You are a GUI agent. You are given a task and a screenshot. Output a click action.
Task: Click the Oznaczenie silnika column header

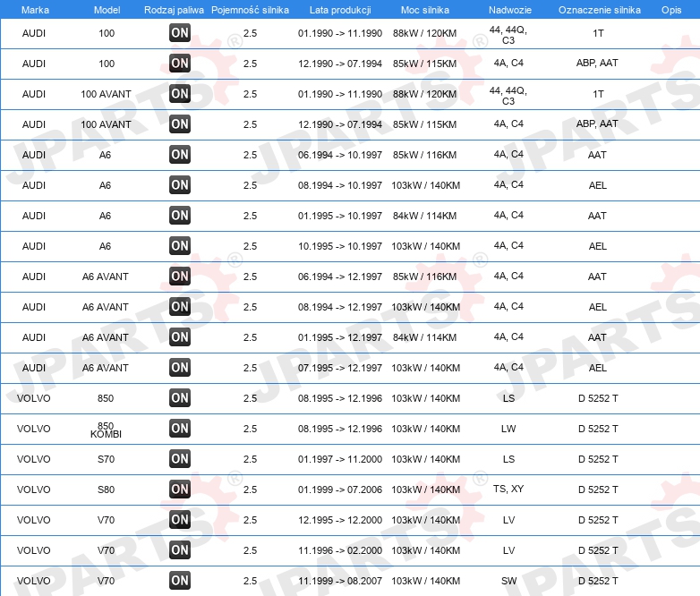599,10
